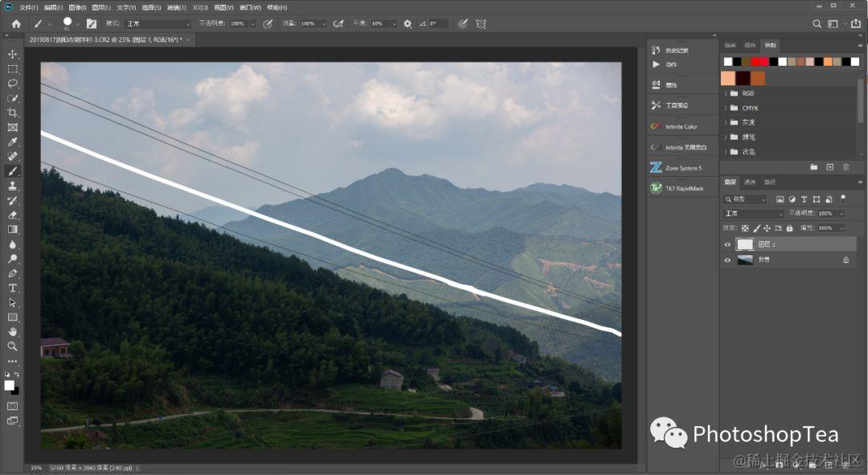Select the Gradient tool

[x=12, y=230]
